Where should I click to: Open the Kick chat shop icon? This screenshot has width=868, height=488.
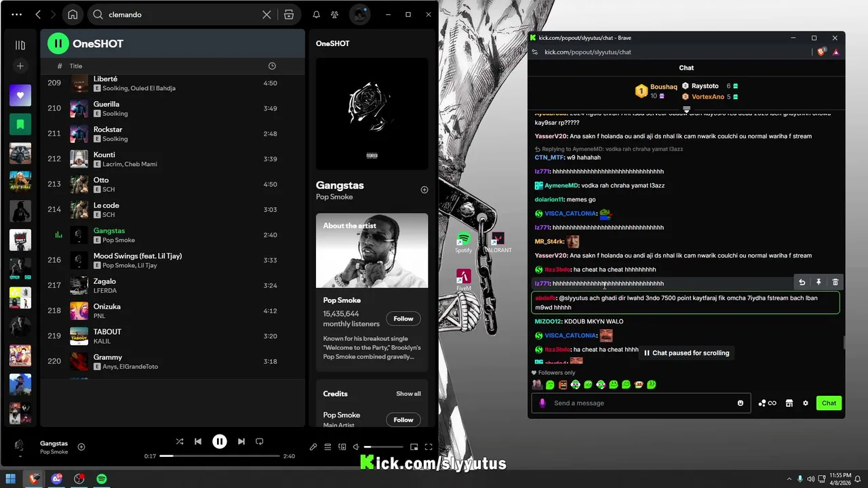[789, 403]
